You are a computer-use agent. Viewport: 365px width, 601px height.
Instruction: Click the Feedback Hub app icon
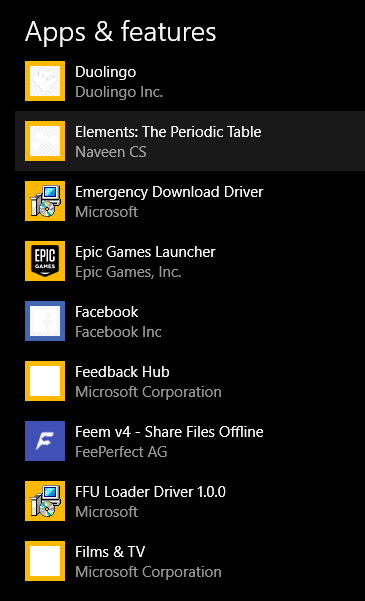45,381
